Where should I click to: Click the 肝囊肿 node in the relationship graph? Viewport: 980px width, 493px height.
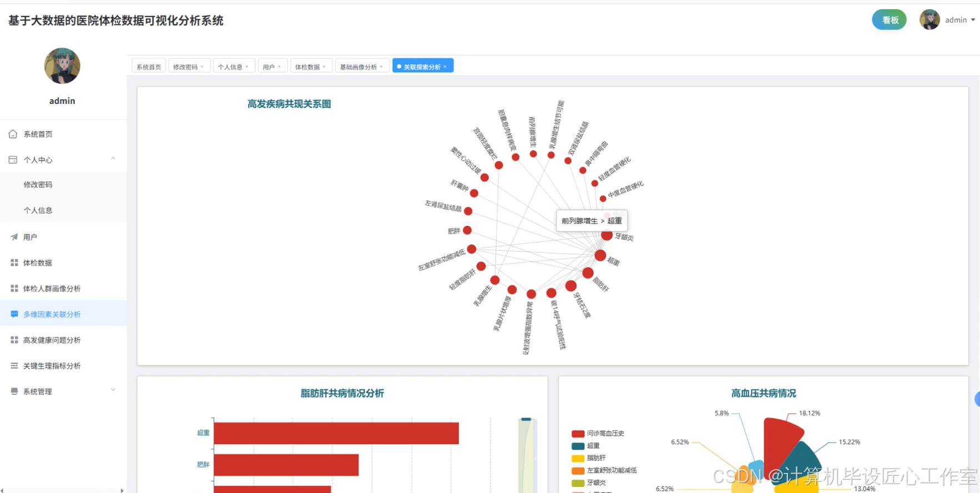click(x=474, y=193)
